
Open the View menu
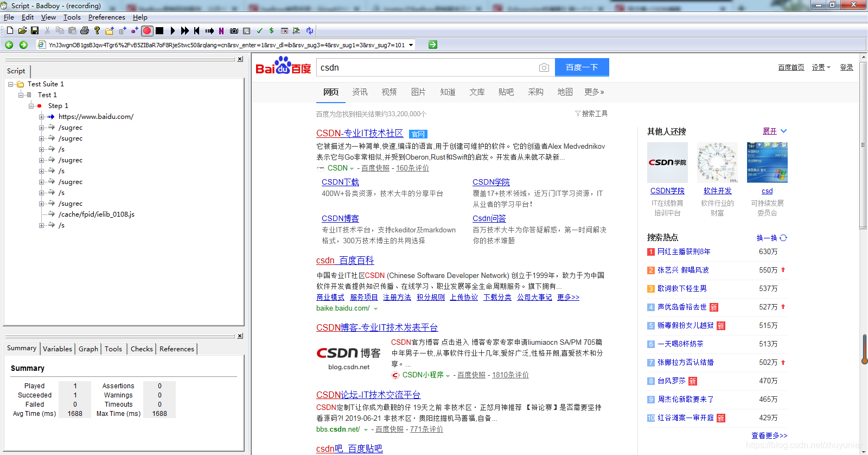pyautogui.click(x=48, y=17)
